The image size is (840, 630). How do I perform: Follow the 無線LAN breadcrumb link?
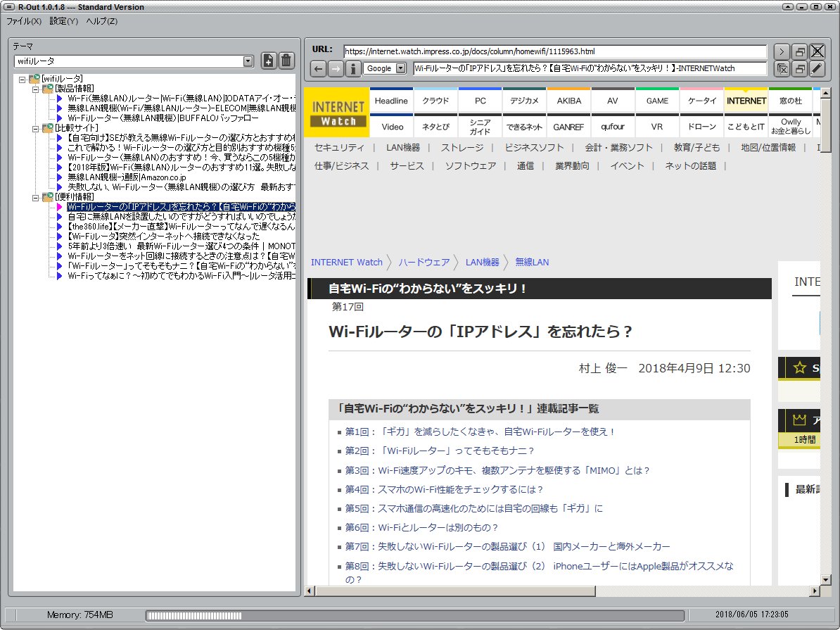[532, 262]
